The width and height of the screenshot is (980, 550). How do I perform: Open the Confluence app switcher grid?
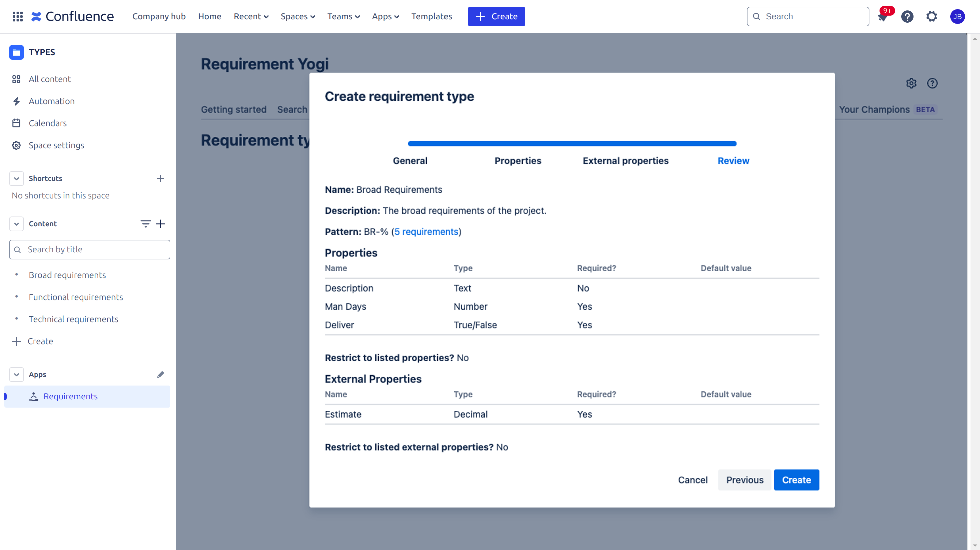pyautogui.click(x=17, y=16)
